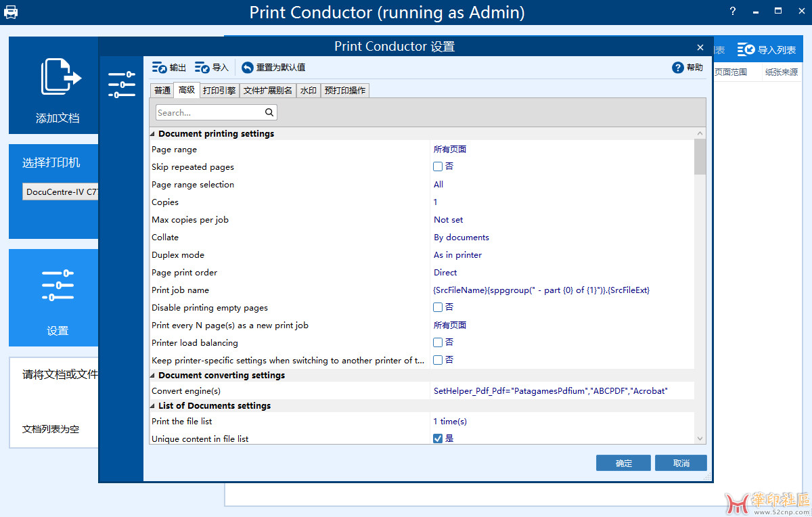Click the 选择打印机 panel heading
The width and height of the screenshot is (812, 517).
51,162
